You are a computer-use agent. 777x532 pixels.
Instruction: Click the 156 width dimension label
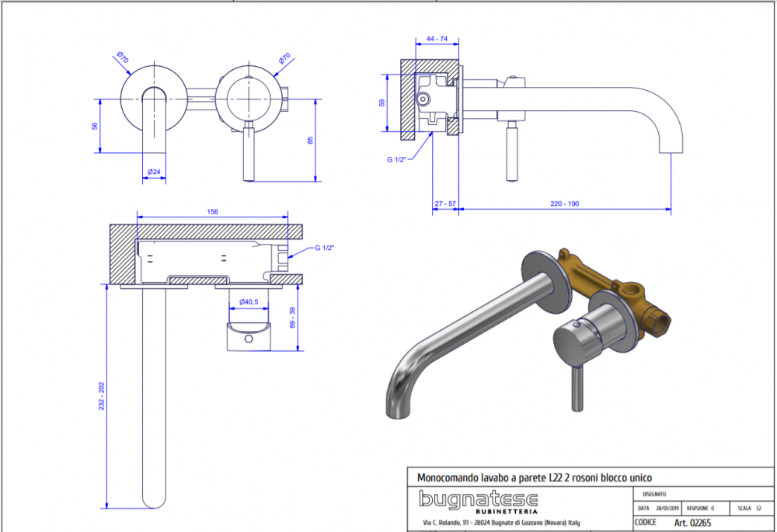click(212, 211)
